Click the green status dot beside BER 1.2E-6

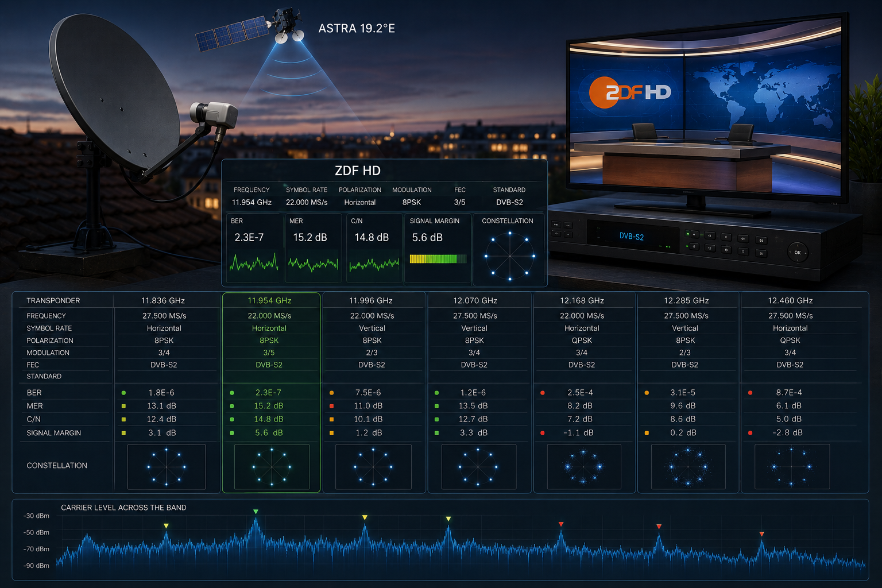(436, 393)
